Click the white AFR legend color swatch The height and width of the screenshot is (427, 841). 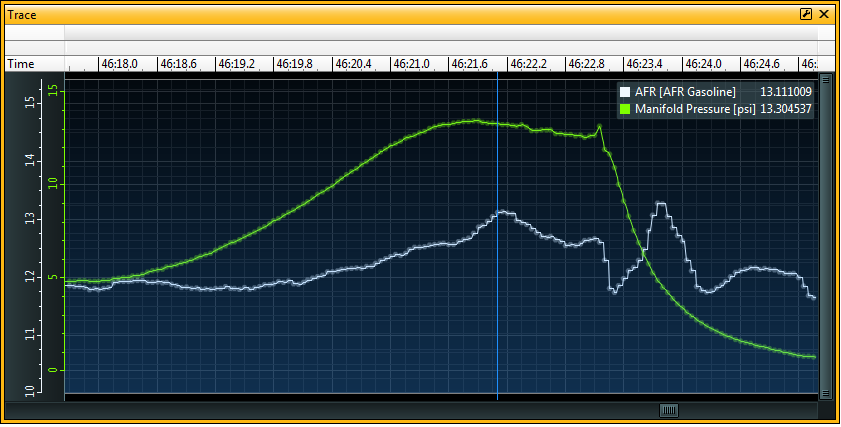click(625, 92)
